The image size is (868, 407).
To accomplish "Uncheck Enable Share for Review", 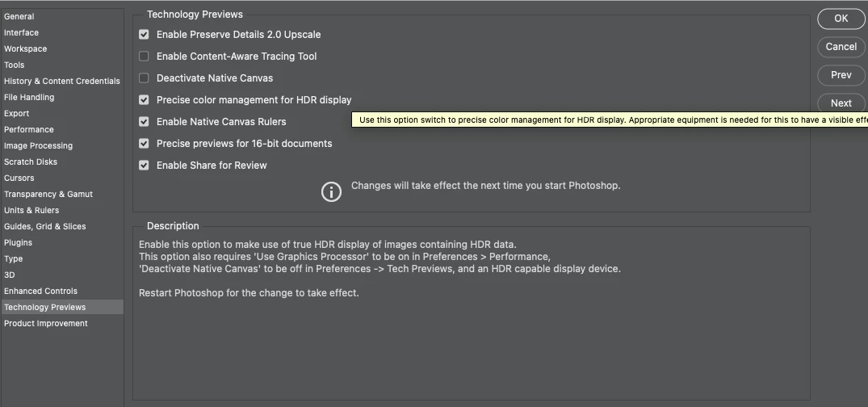I will [x=144, y=166].
